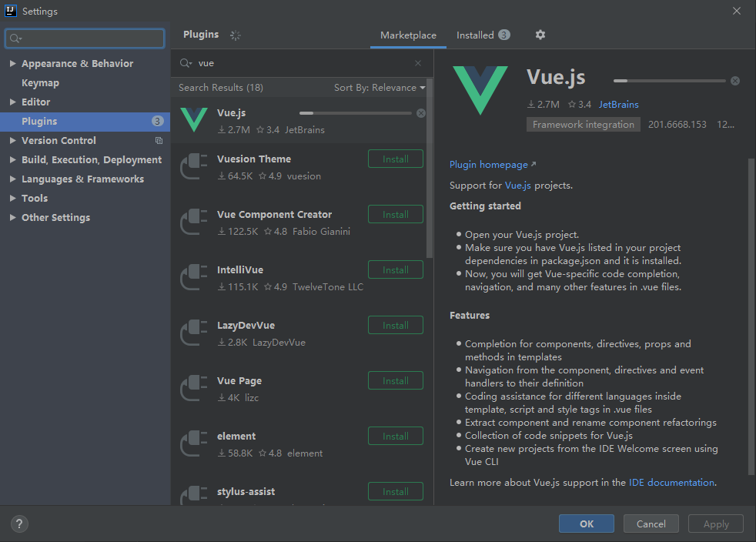Install the IntelliVue plugin
The image size is (756, 542).
pos(396,270)
